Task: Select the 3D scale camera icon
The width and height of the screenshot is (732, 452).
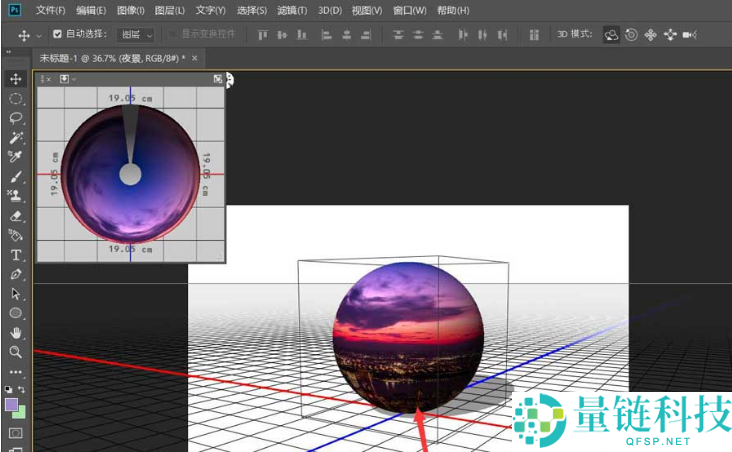Action: tap(689, 34)
